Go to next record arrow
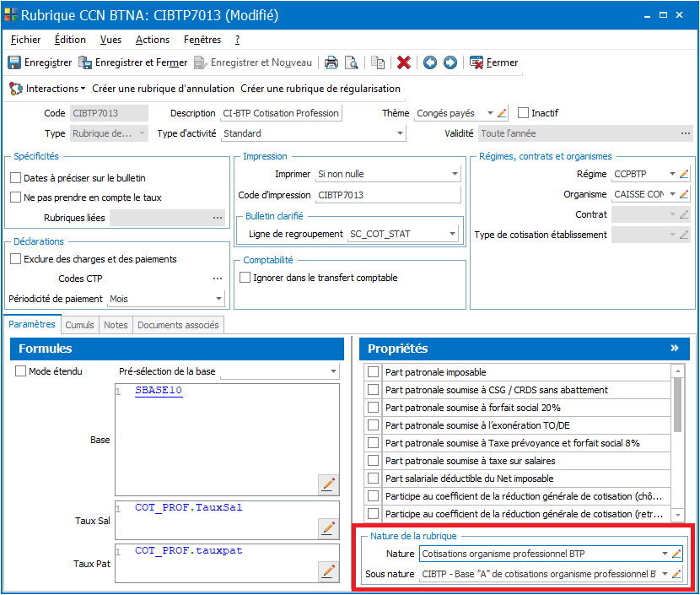The image size is (700, 595). click(x=450, y=62)
